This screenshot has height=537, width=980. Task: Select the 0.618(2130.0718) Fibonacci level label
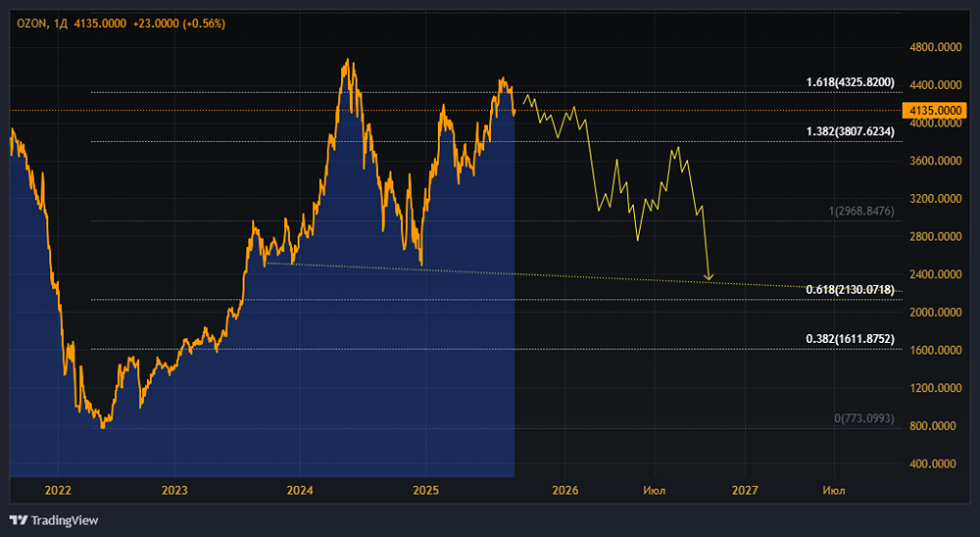pyautogui.click(x=850, y=290)
